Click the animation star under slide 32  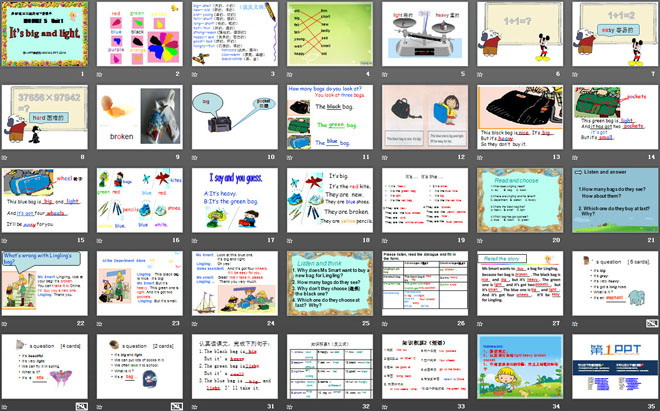coord(290,407)
